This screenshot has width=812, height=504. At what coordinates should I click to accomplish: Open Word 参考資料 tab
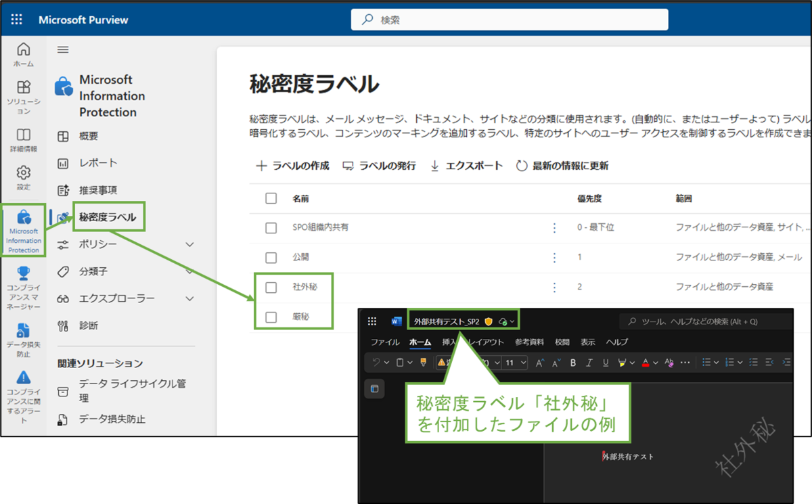click(x=530, y=342)
